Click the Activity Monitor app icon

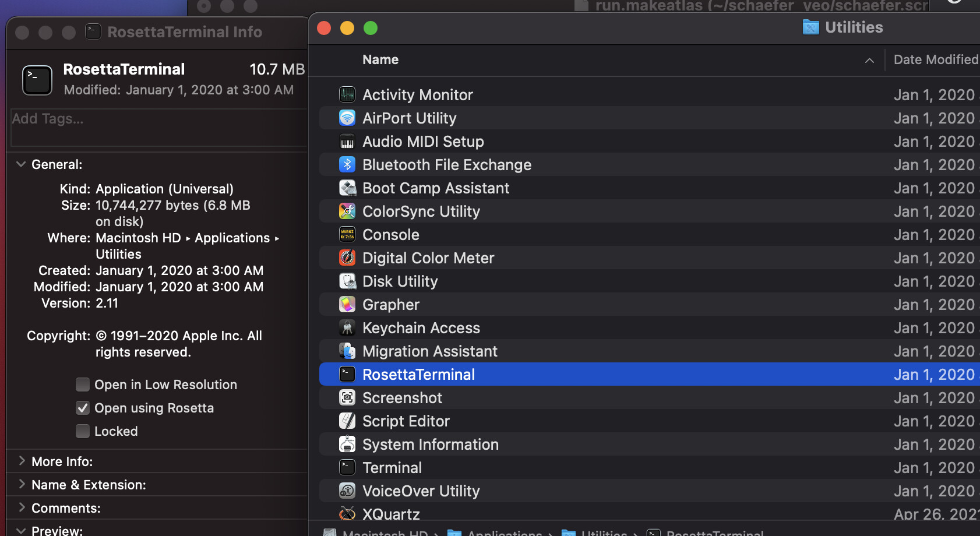coord(347,94)
